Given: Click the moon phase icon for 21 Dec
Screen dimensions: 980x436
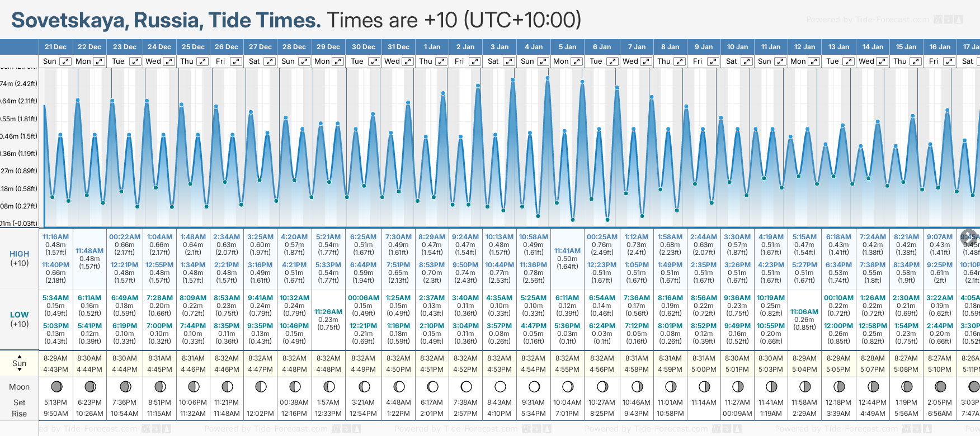Looking at the screenshot, I should (56, 387).
